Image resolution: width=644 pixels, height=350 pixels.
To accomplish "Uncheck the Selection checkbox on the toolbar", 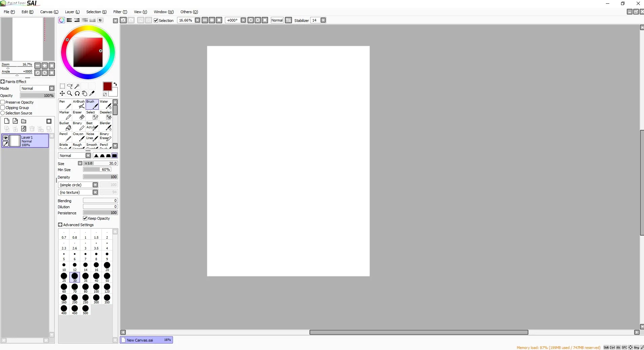I will pyautogui.click(x=155, y=20).
